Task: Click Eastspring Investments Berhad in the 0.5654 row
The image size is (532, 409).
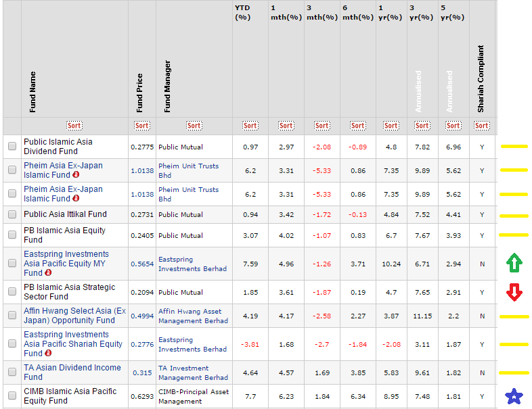Action: tap(192, 264)
